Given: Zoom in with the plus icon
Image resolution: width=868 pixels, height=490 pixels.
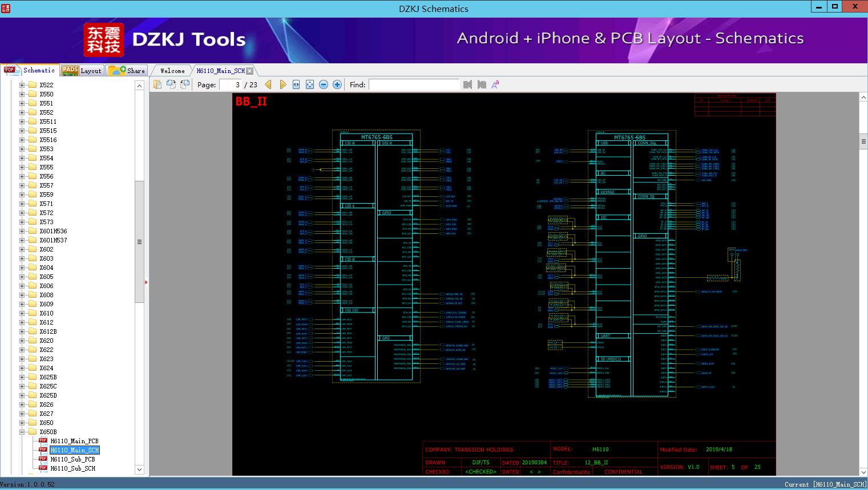Looking at the screenshot, I should tap(337, 84).
